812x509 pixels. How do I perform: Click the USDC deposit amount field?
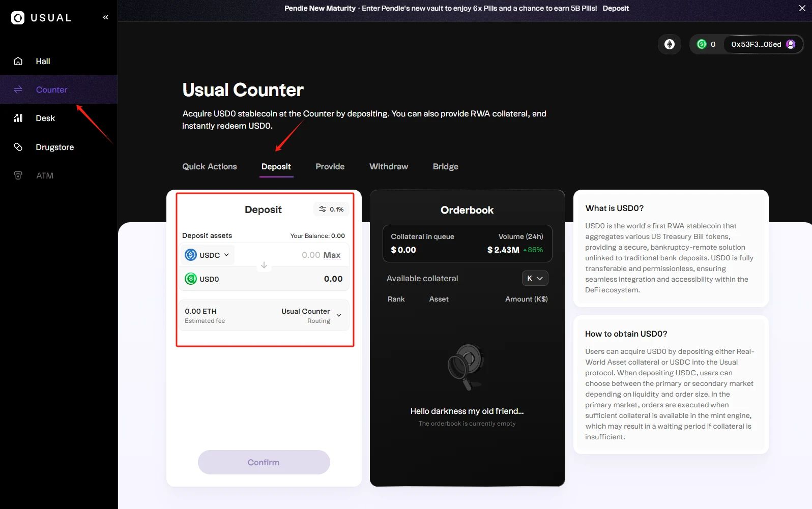(x=311, y=255)
